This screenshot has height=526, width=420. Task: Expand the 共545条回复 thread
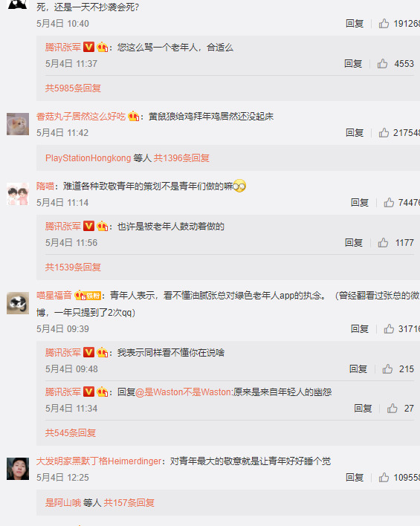point(71,432)
